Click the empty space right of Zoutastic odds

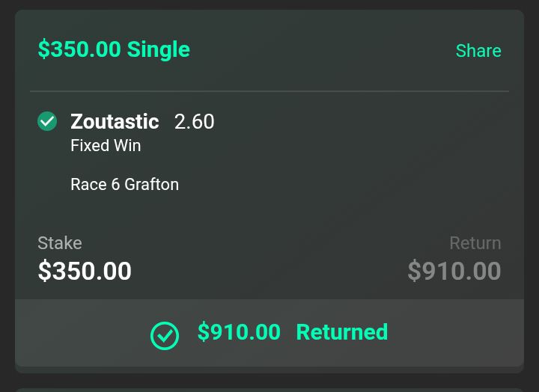[x=358, y=122]
